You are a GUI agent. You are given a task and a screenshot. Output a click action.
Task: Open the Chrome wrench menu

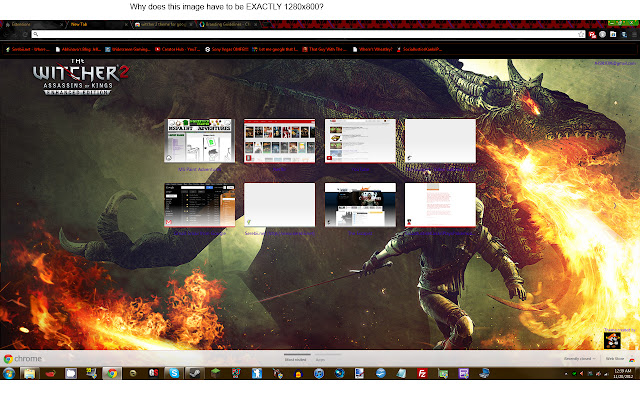[630, 34]
